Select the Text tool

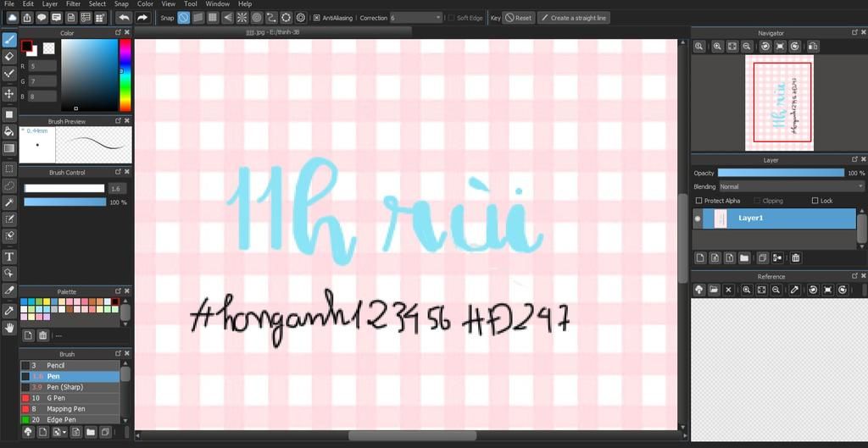(x=8, y=257)
